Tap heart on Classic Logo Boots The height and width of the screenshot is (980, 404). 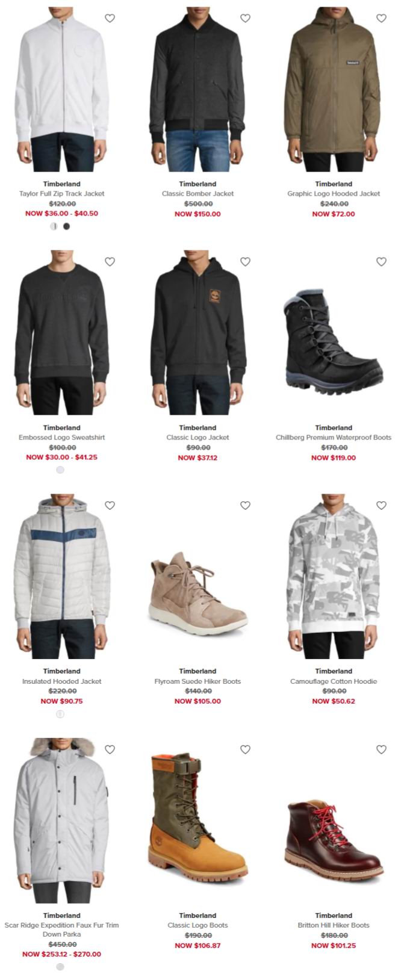(x=245, y=749)
